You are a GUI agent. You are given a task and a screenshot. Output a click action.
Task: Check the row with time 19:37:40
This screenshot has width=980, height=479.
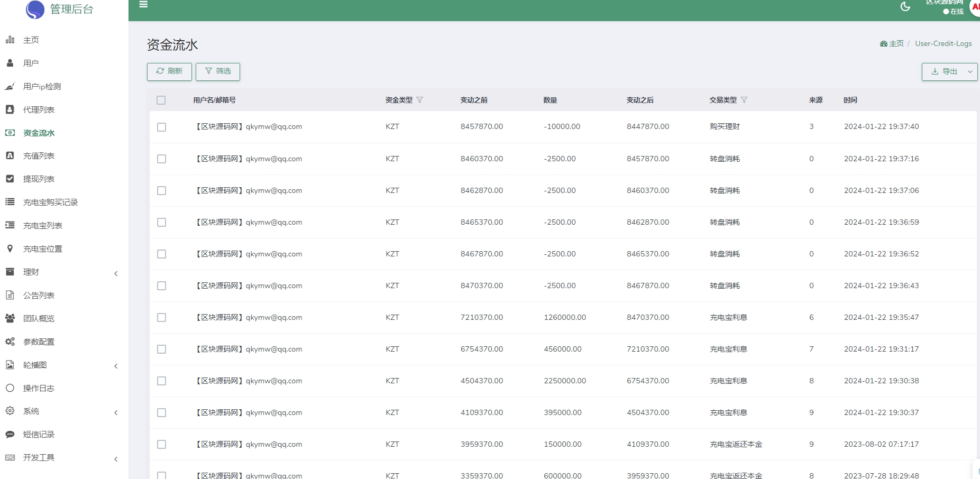[162, 127]
